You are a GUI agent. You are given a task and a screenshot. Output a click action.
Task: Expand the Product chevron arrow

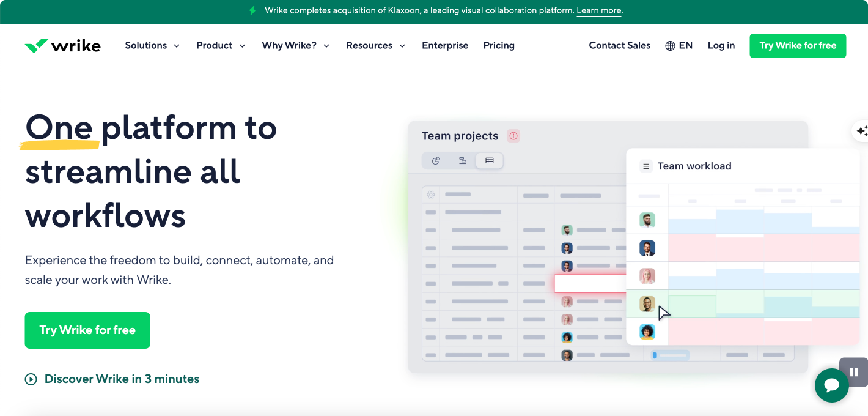[242, 46]
